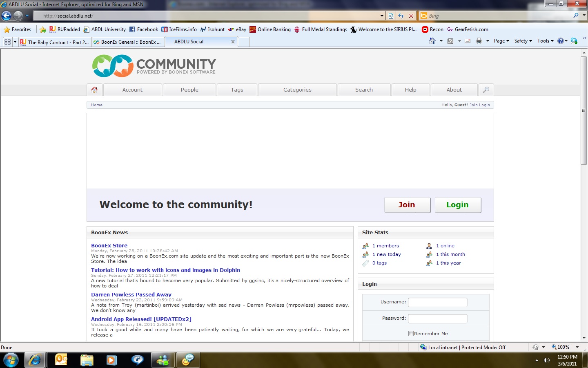Toggle Compatibility View icon in address bar
This screenshot has height=368, width=588.
click(391, 16)
